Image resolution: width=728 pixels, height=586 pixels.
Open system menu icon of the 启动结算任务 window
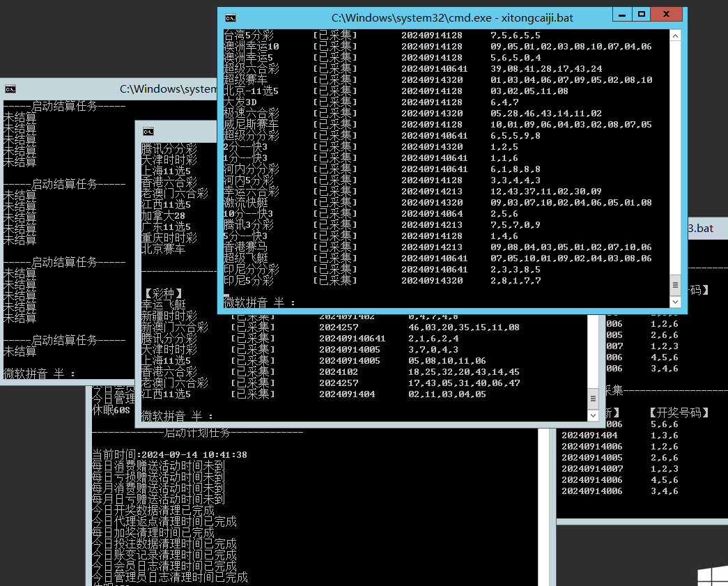tap(10, 88)
